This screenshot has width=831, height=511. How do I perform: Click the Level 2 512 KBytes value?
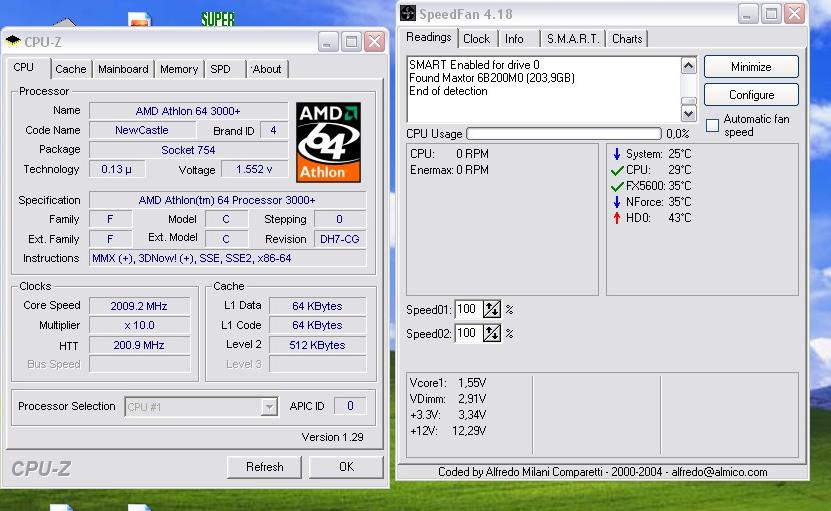317,345
